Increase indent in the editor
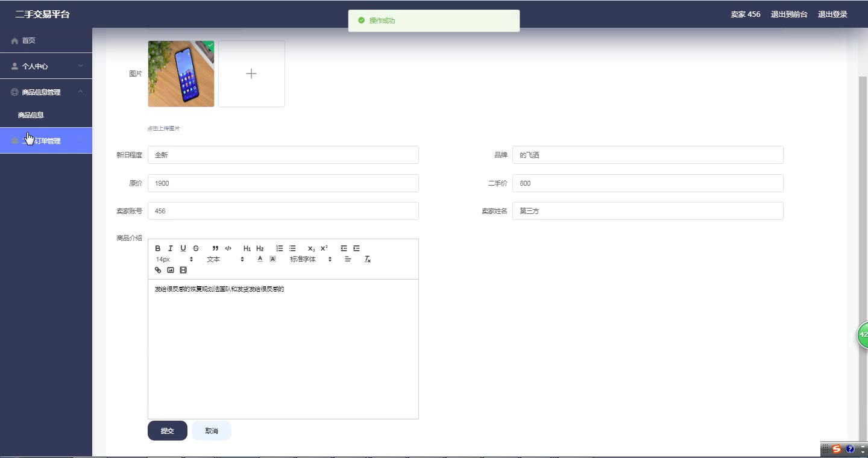The image size is (868, 458). (x=356, y=248)
